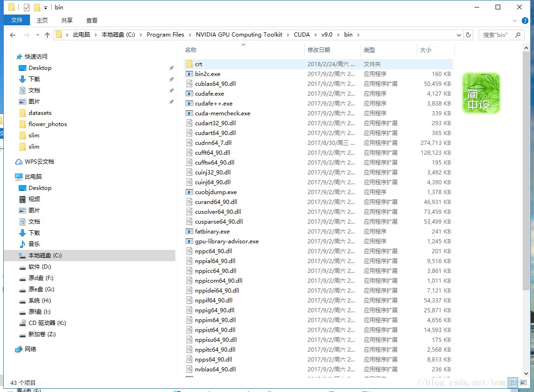Open WPS云文档 in sidebar
The width and height of the screenshot is (534, 392).
[39, 161]
